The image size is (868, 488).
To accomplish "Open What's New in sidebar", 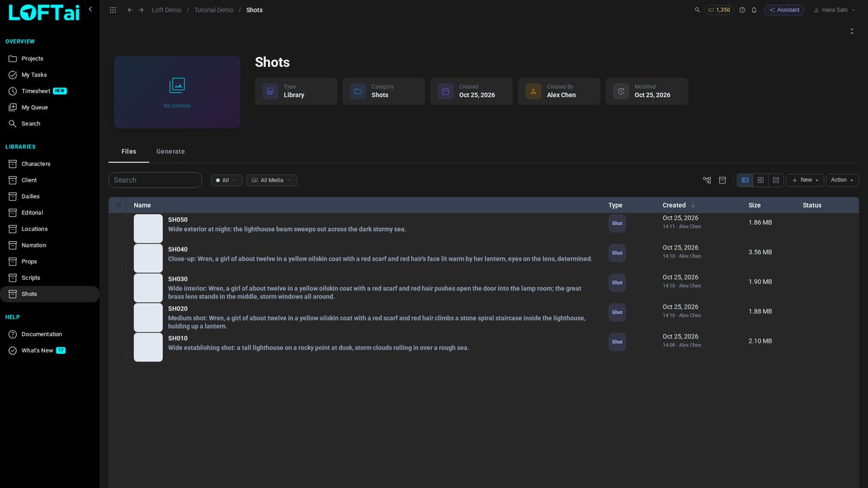I will pyautogui.click(x=50, y=350).
